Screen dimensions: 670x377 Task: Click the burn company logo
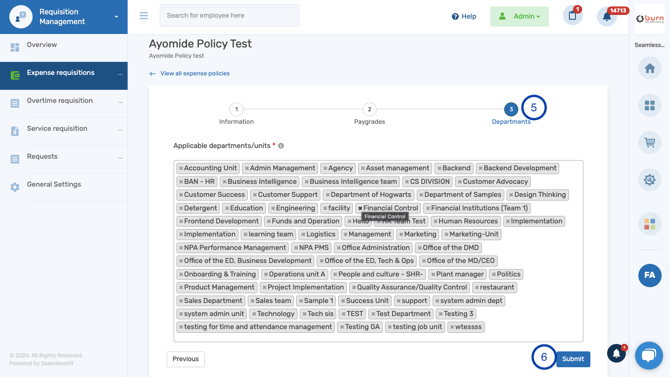(649, 19)
